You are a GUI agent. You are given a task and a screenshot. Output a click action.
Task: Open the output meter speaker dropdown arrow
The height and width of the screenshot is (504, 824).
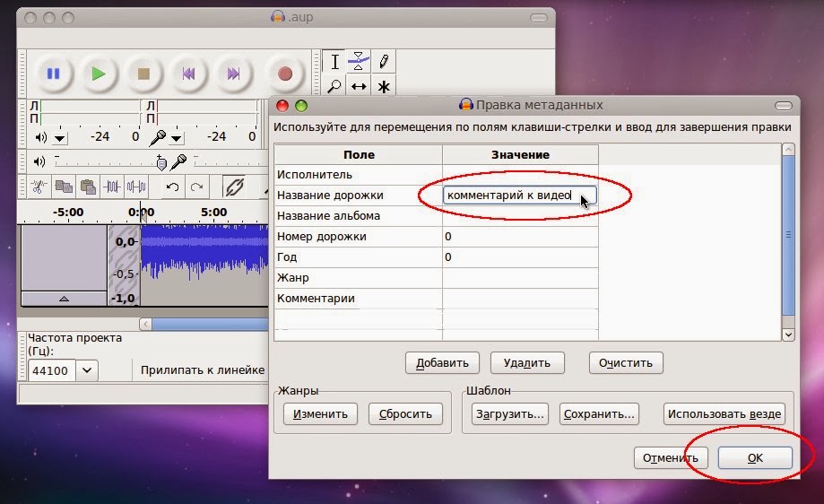60,139
